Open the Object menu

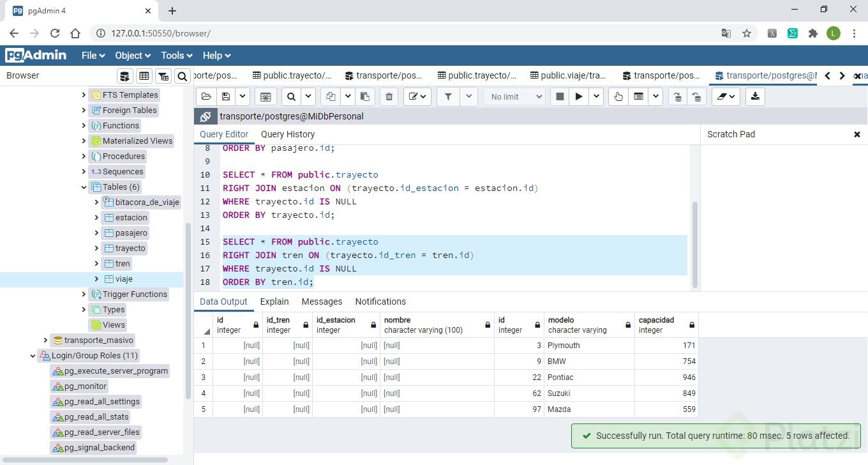tap(133, 56)
